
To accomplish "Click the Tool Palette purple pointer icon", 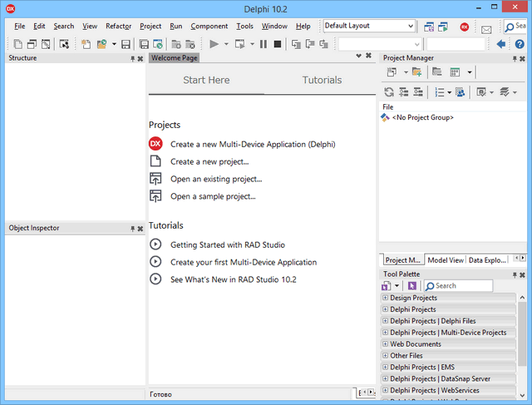I will pyautogui.click(x=412, y=285).
